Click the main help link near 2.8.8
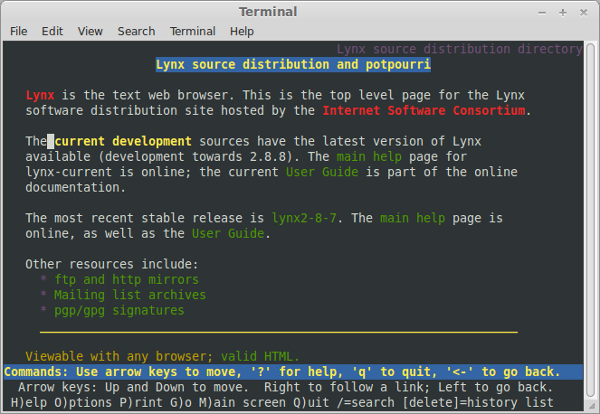The width and height of the screenshot is (600, 414). click(x=369, y=157)
